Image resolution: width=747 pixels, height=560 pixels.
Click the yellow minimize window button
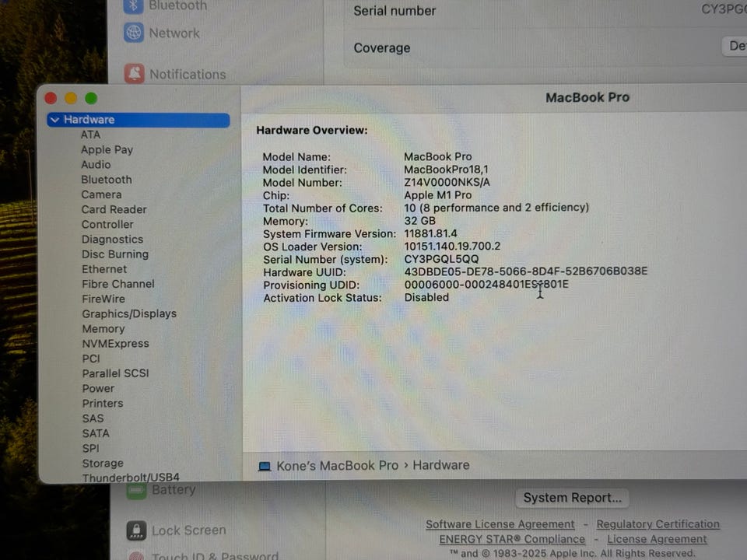tap(71, 98)
